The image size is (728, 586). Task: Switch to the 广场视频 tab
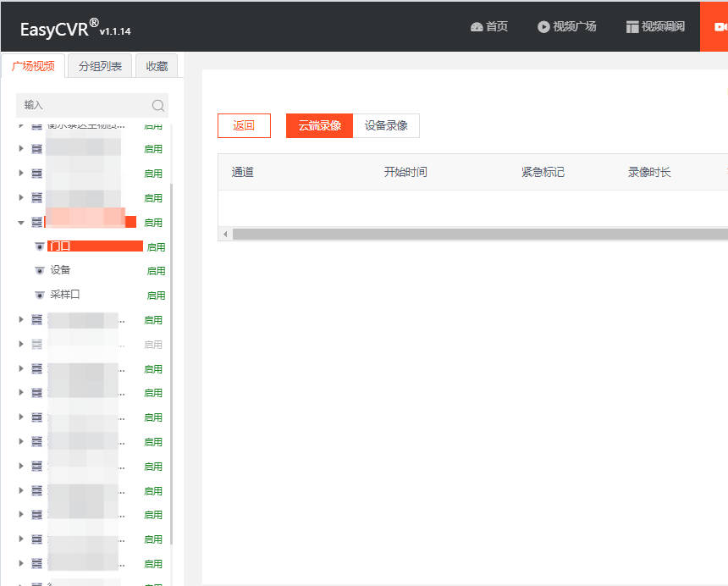[x=33, y=66]
